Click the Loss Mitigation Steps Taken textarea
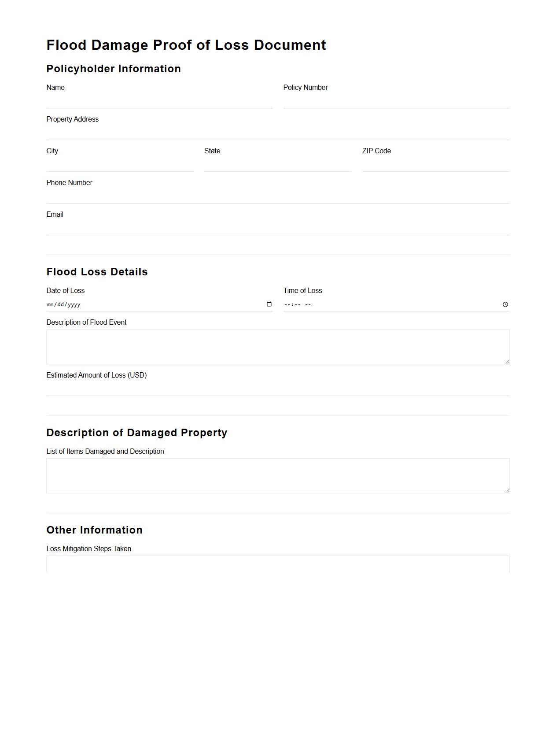Image resolution: width=556 pixels, height=756 pixels. click(x=277, y=566)
